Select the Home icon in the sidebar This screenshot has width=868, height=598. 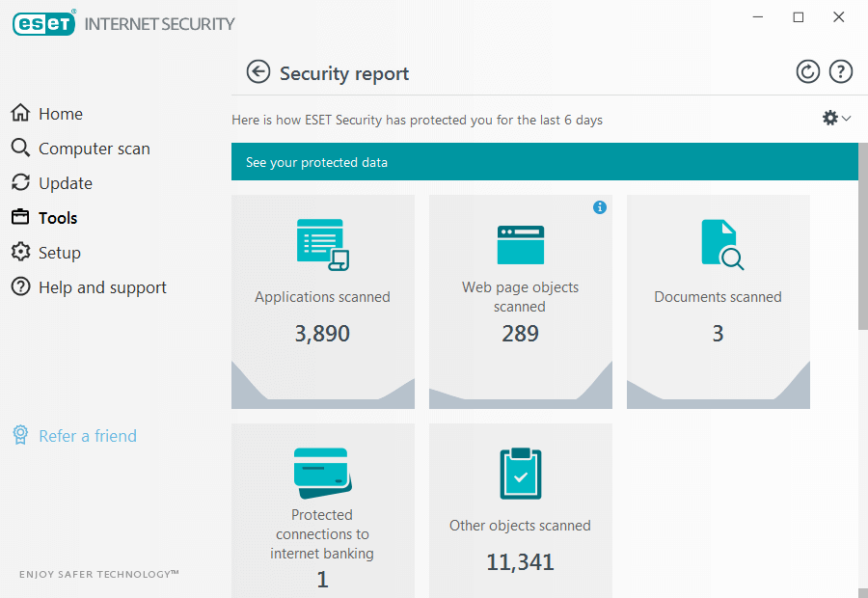coord(19,113)
